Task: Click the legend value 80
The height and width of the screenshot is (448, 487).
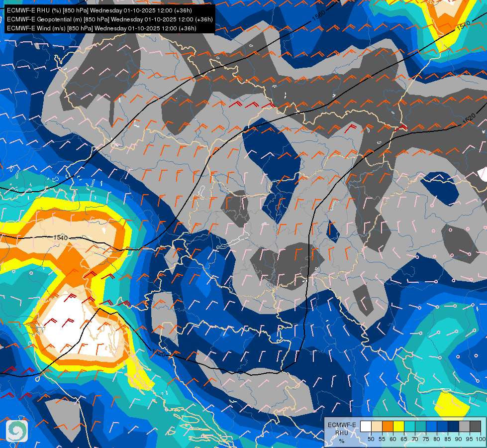Action: pos(437,439)
